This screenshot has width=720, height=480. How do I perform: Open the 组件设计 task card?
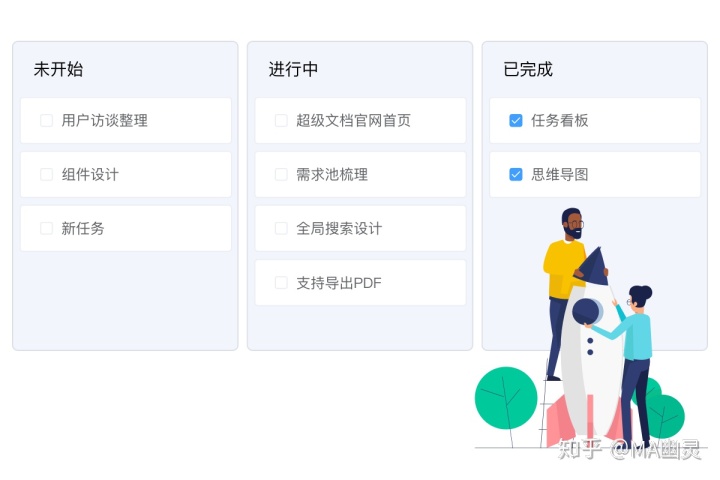click(126, 175)
